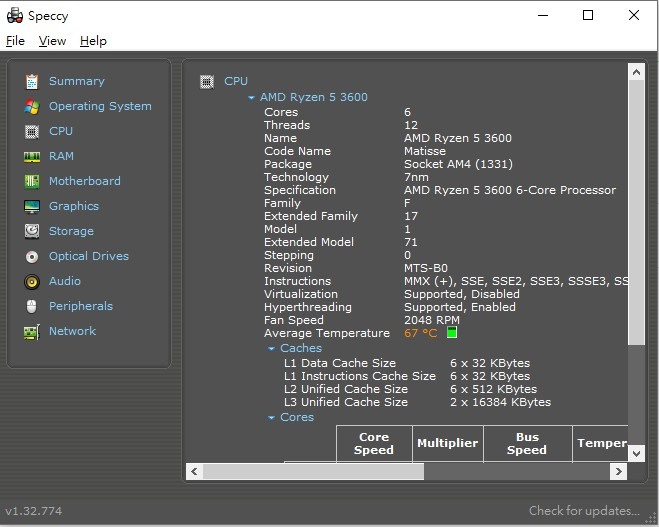Select the RAM section link
Screen dimensions: 659x527
tap(61, 156)
